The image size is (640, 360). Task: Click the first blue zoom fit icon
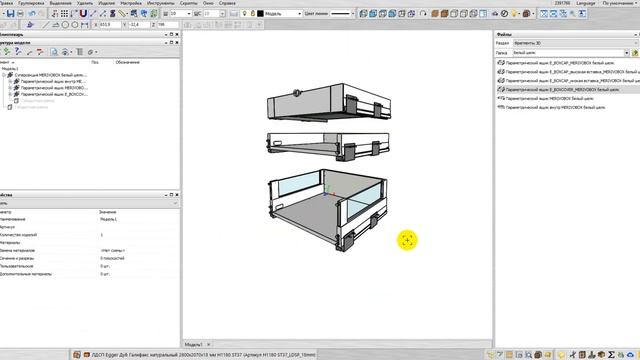pos(544,13)
